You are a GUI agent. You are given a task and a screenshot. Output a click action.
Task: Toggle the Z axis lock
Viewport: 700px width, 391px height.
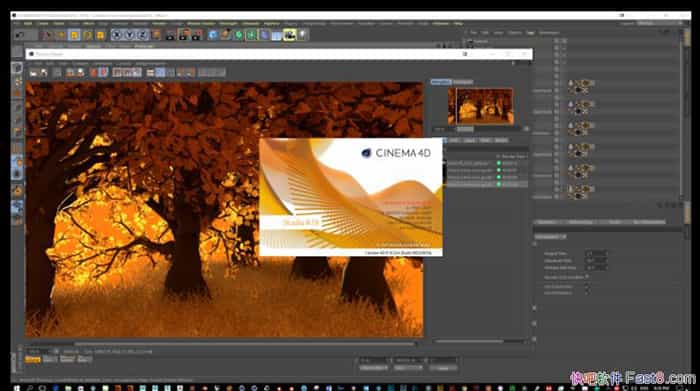coord(142,35)
